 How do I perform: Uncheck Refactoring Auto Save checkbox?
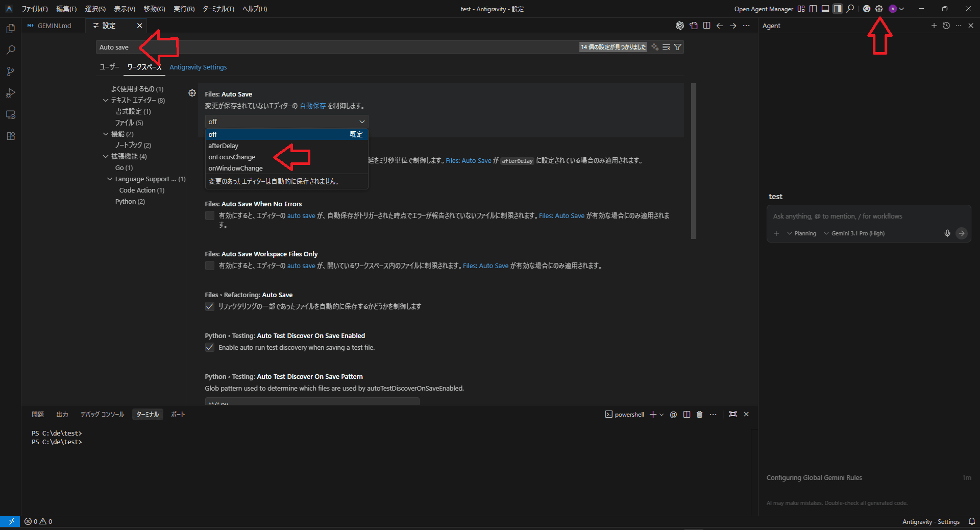pyautogui.click(x=210, y=306)
